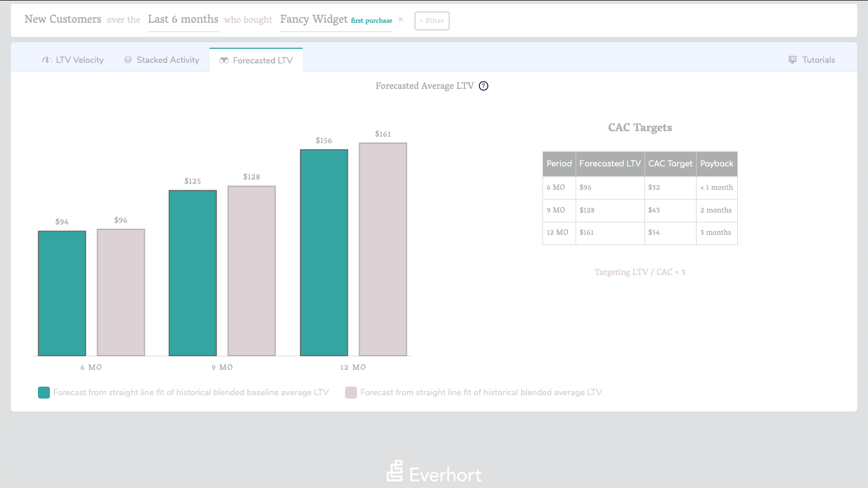Image resolution: width=868 pixels, height=488 pixels.
Task: Open the Tutorials link
Action: point(812,60)
